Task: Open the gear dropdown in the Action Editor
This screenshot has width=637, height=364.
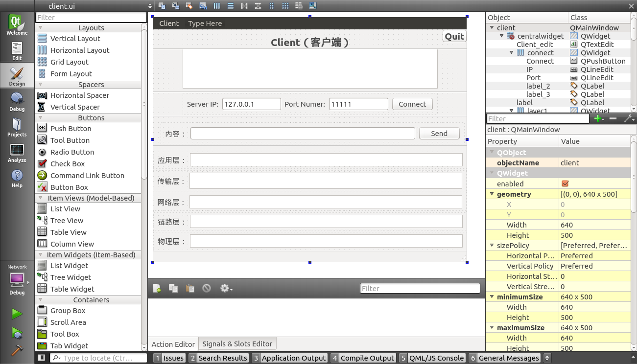Action: point(226,288)
